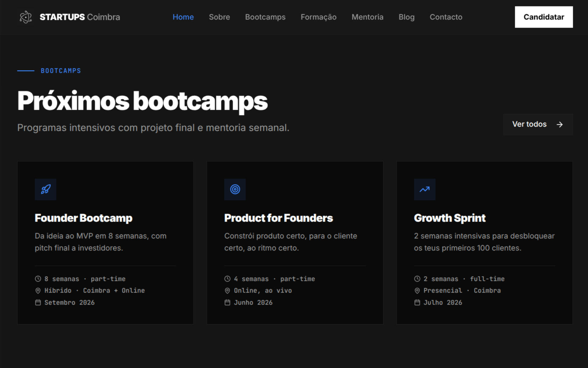Screen dimensions: 588x368
Task: Click 'Constrói produto certo' description text
Action: pyautogui.click(x=291, y=242)
